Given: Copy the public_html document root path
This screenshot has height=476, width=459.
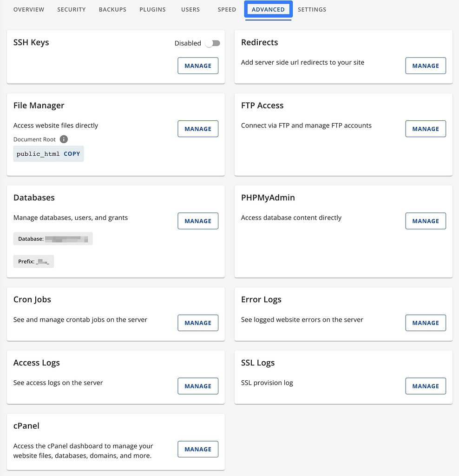Looking at the screenshot, I should click(72, 153).
